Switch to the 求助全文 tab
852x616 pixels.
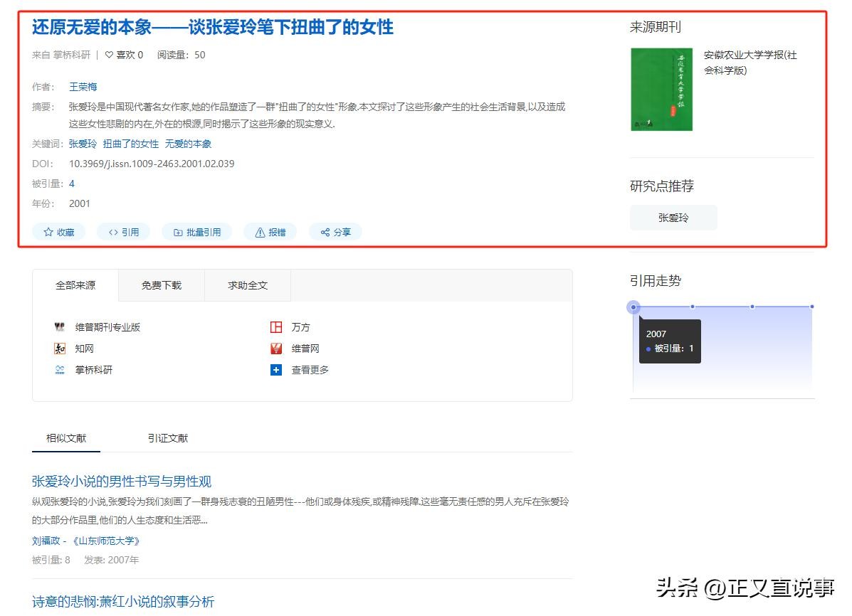[248, 285]
